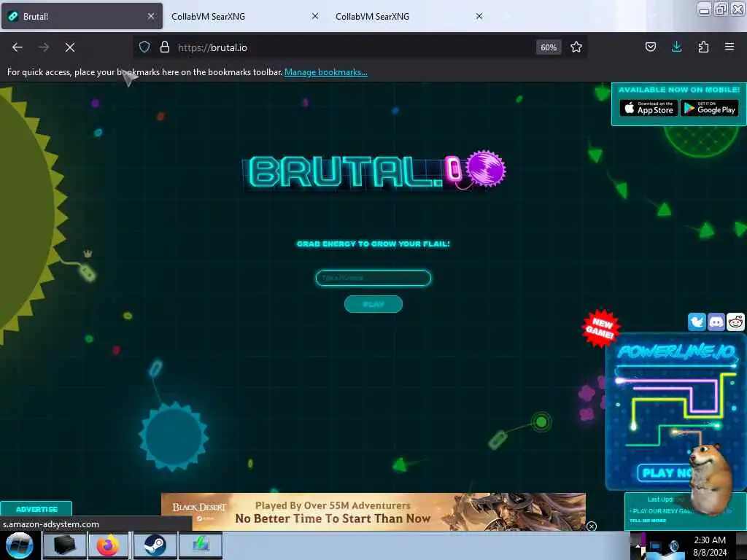747x560 pixels.
Task: Click the Brutal.io logo
Action: click(x=374, y=171)
